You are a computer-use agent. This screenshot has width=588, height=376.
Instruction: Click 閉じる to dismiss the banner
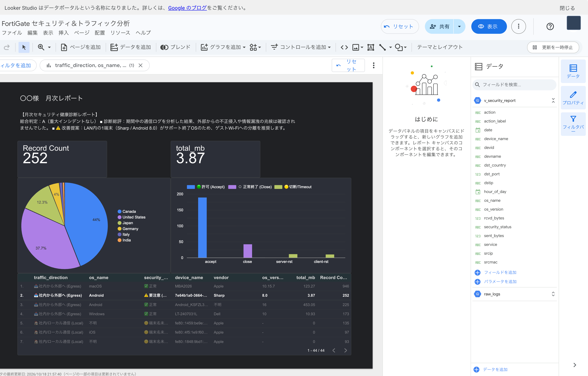(567, 8)
